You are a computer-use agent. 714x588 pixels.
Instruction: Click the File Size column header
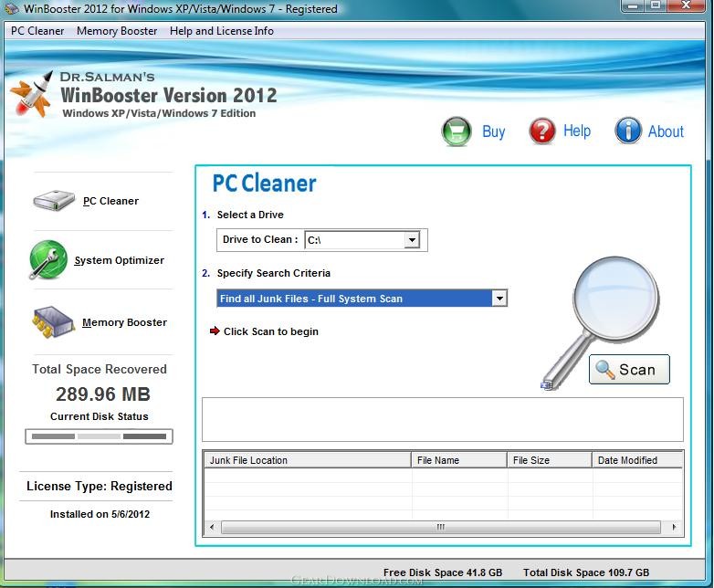pyautogui.click(x=550, y=460)
